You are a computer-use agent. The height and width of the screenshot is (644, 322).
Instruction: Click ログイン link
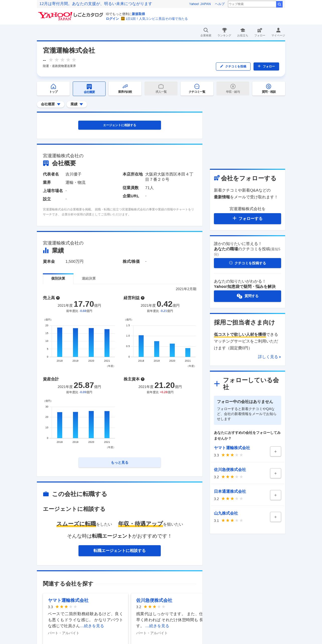pyautogui.click(x=112, y=19)
